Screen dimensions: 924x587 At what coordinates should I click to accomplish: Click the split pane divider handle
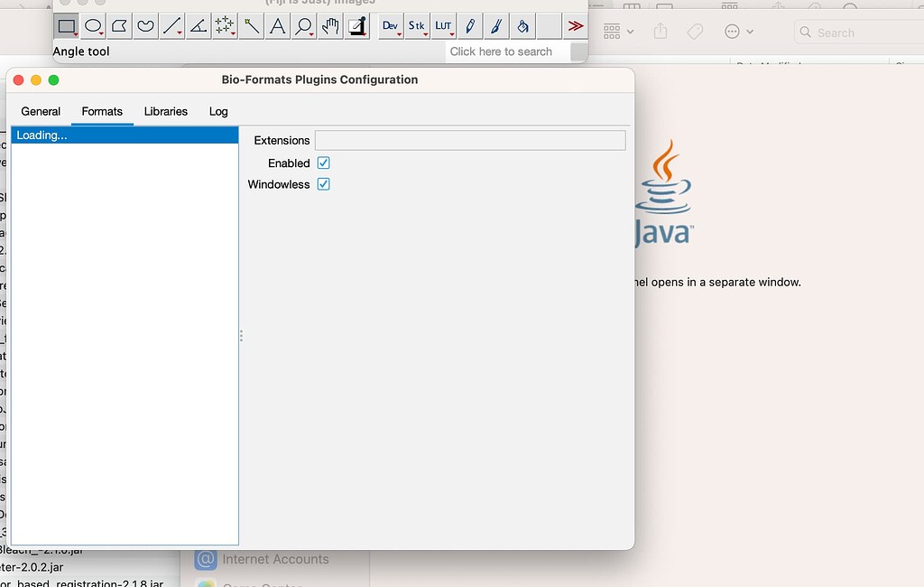coord(241,336)
